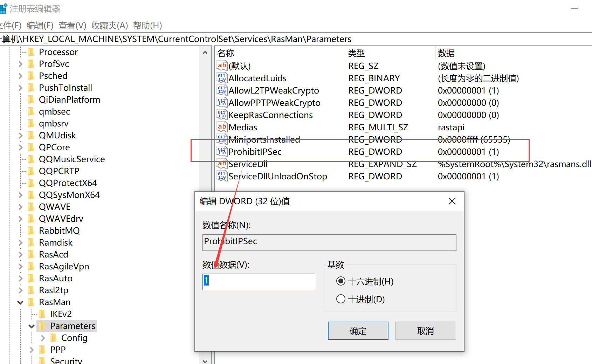
Task: Expand the QMUdisk tree node
Action: (20, 136)
